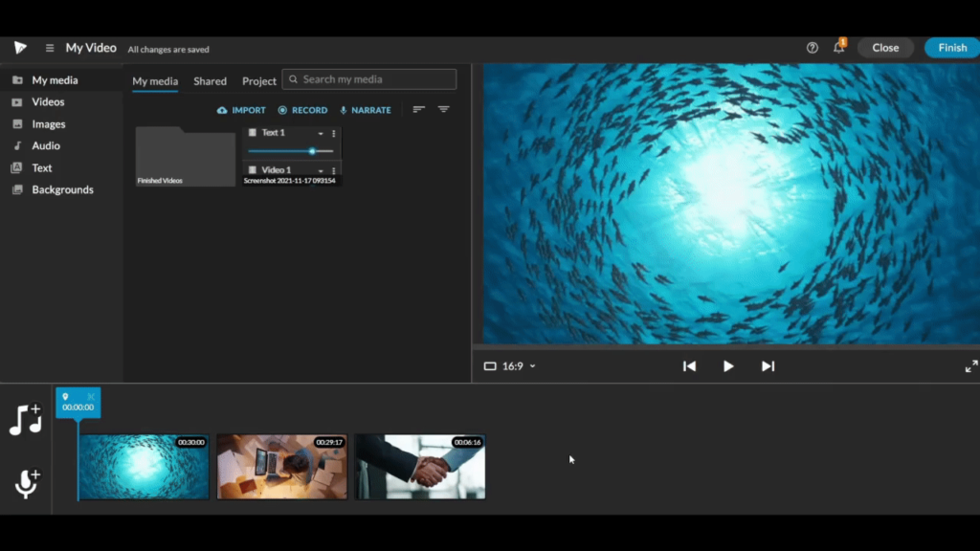Click the NARRATE button
The image size is (980, 551).
pyautogui.click(x=366, y=110)
